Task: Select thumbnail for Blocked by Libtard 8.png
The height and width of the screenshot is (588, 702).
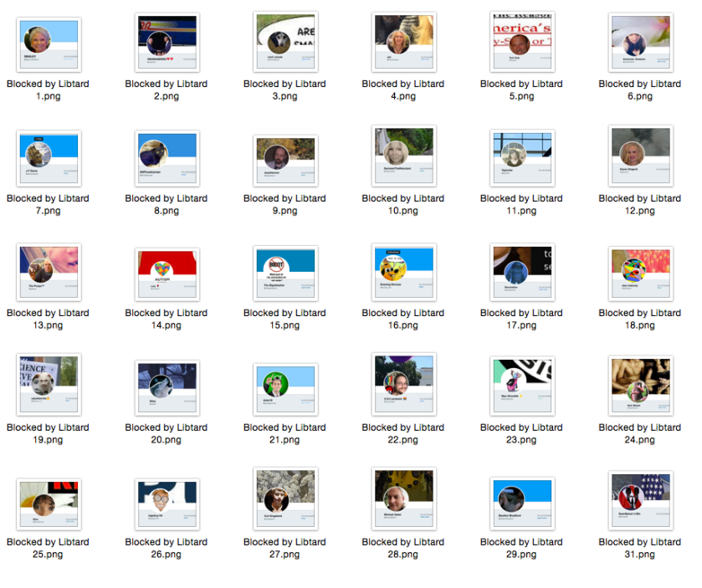Action: click(x=167, y=158)
